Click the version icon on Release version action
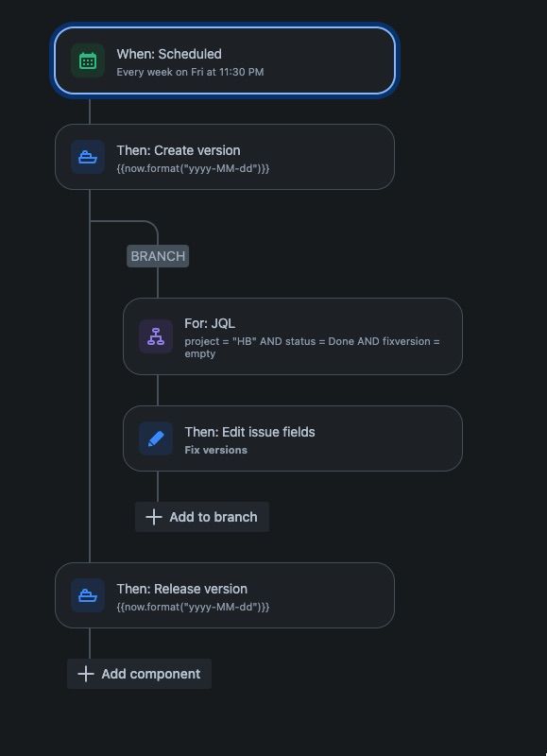 88,595
